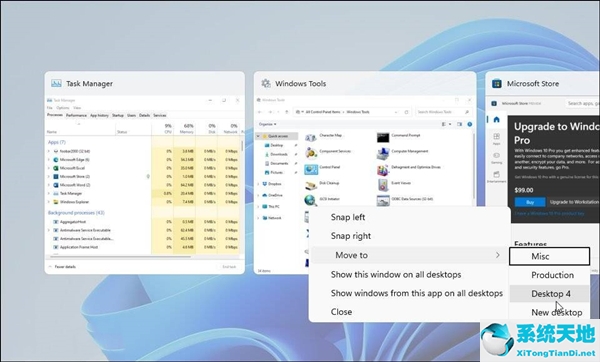
Task: Click the Up arrow in Windows Tools navigation
Action: point(287,112)
